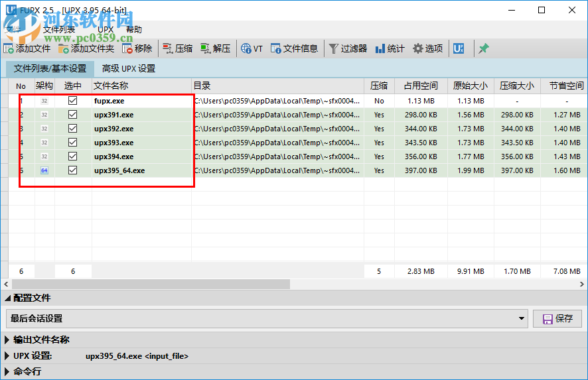Open the VT scan globe icon
This screenshot has width=588, height=380.
coord(246,48)
